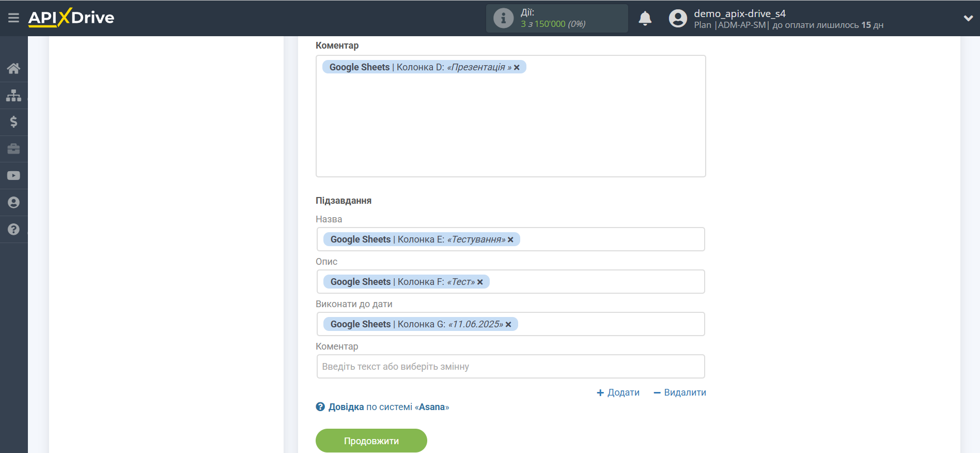Viewport: 980px width, 453px height.
Task: Click the ApiX-Drive logo
Action: coord(71,18)
